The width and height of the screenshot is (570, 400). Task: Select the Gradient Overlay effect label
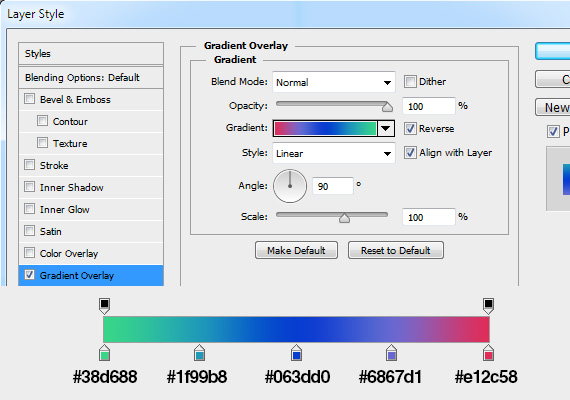click(77, 276)
